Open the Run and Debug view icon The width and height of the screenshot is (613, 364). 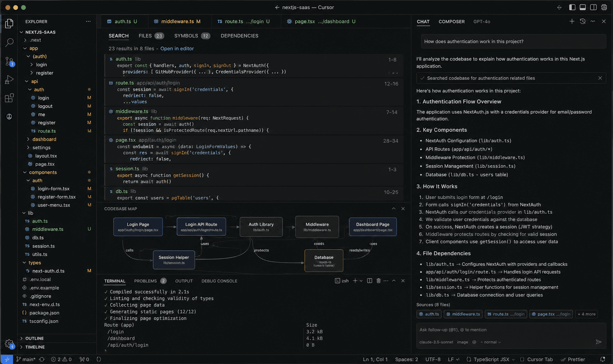pyautogui.click(x=9, y=79)
